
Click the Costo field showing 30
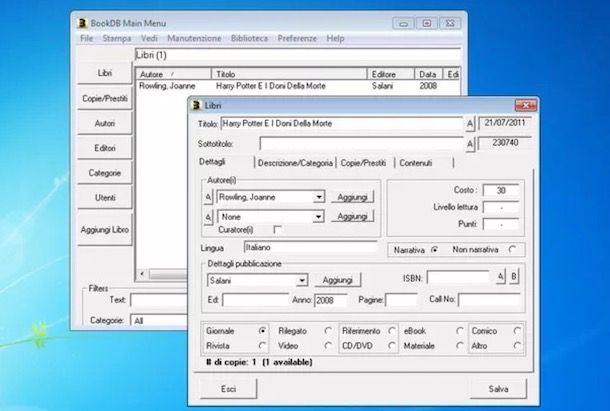click(501, 190)
